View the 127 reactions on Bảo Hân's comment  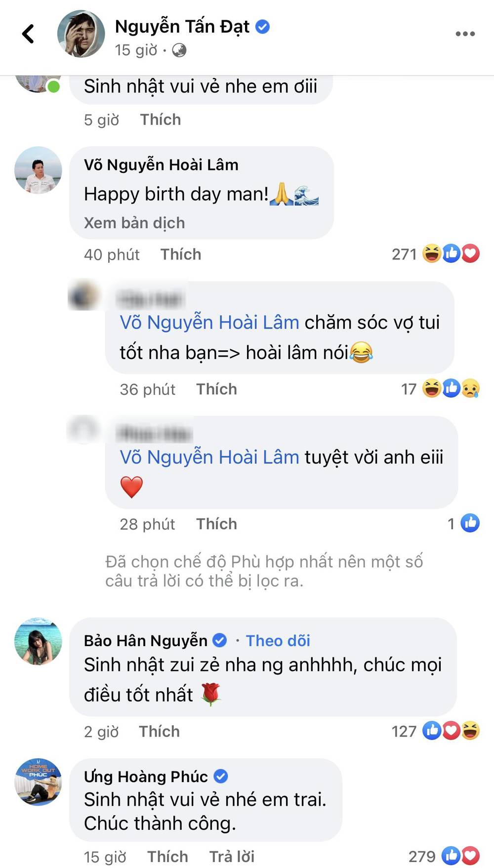(x=450, y=731)
